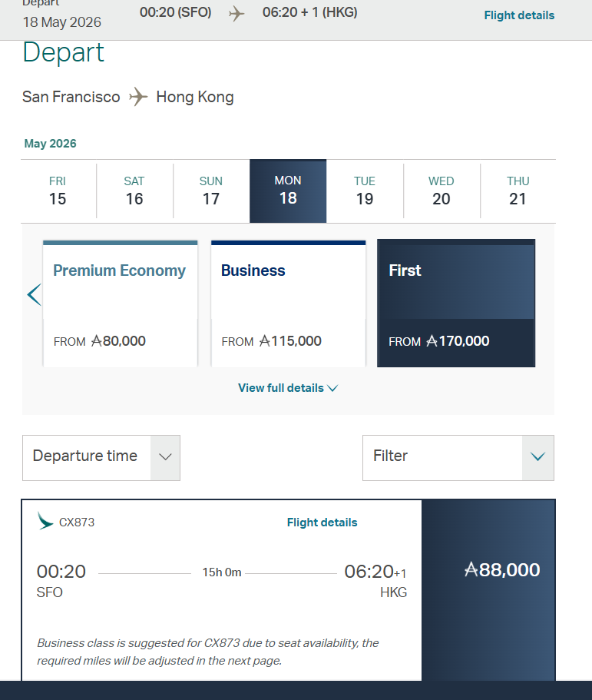Click the selected Monday 18 date tab

click(288, 191)
